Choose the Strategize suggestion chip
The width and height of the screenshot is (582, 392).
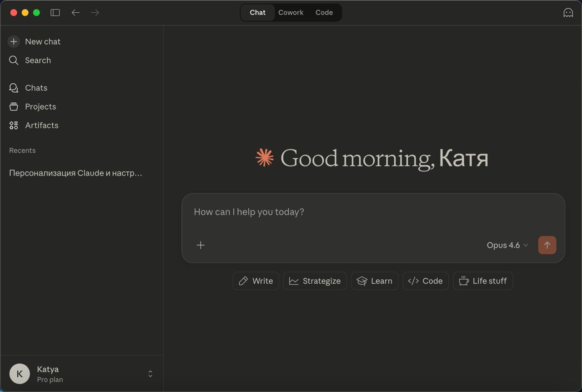click(x=315, y=281)
